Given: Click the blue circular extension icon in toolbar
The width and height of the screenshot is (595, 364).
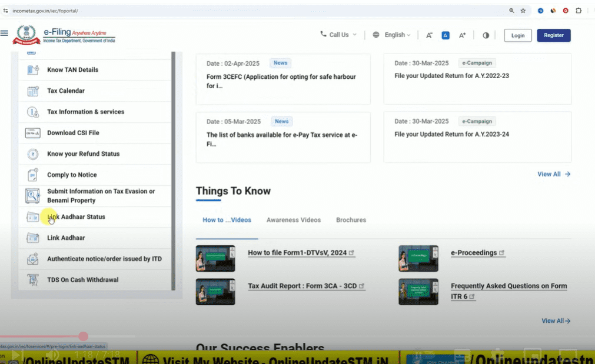Looking at the screenshot, I should click(x=540, y=11).
